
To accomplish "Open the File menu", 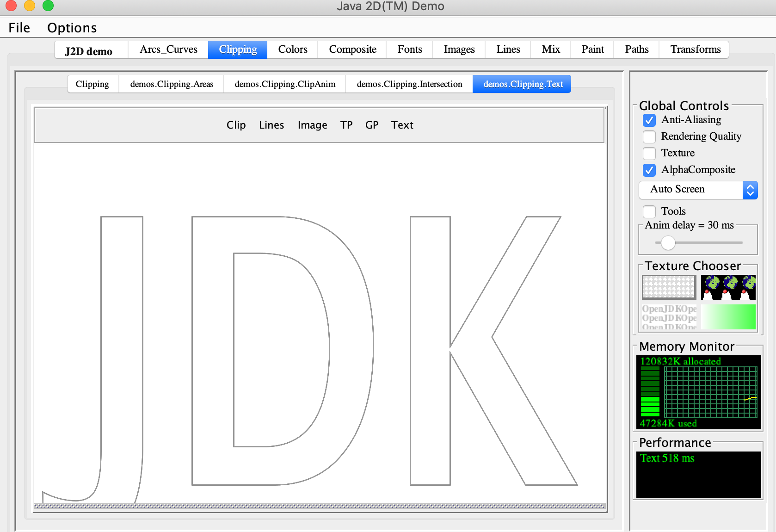I will (x=19, y=28).
